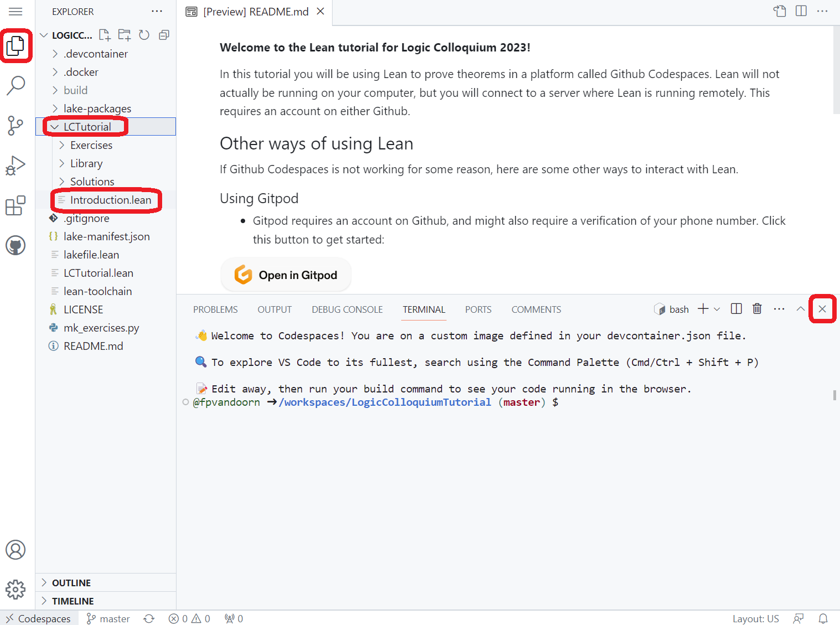
Task: Collapse the LCTutorial folder
Action: pyautogui.click(x=106, y=127)
